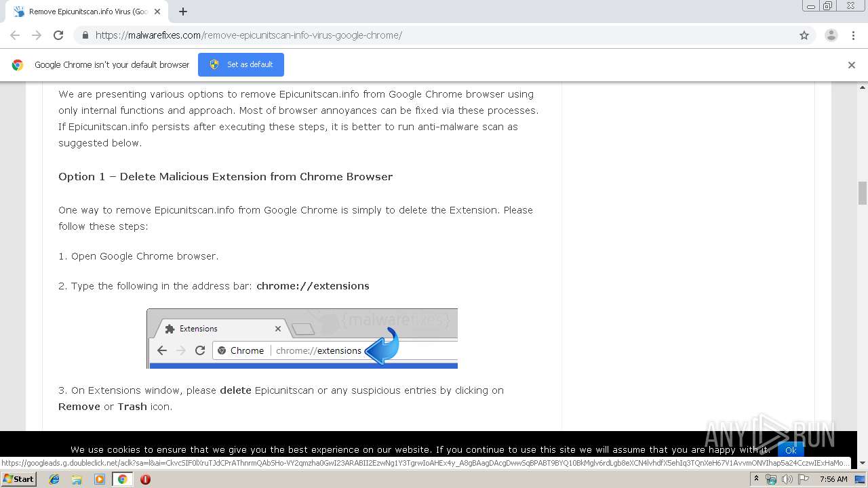Go back to the previous page
The width and height of the screenshot is (868, 488).
15,35
